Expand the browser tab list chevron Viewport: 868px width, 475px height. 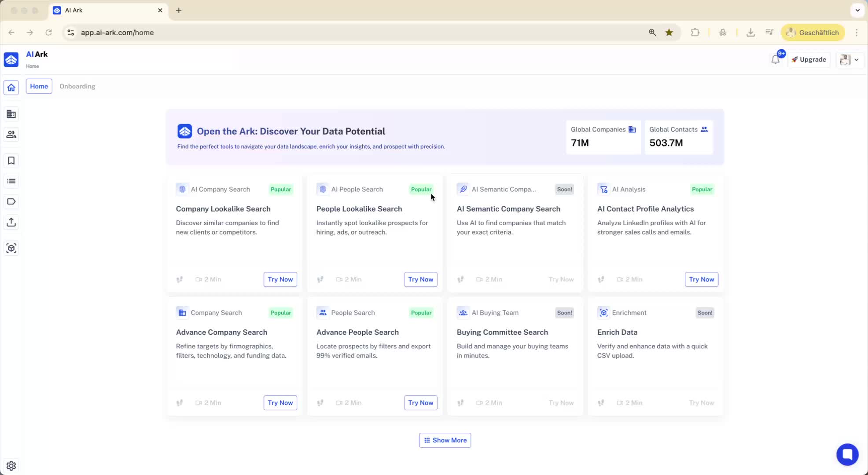pyautogui.click(x=857, y=10)
